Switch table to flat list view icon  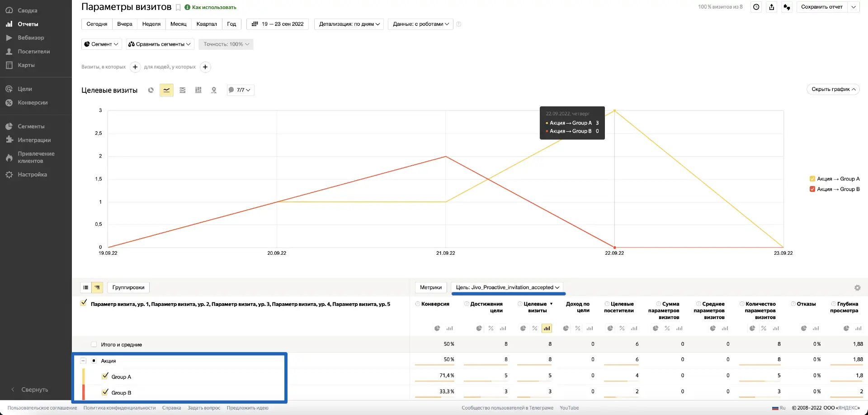click(86, 287)
